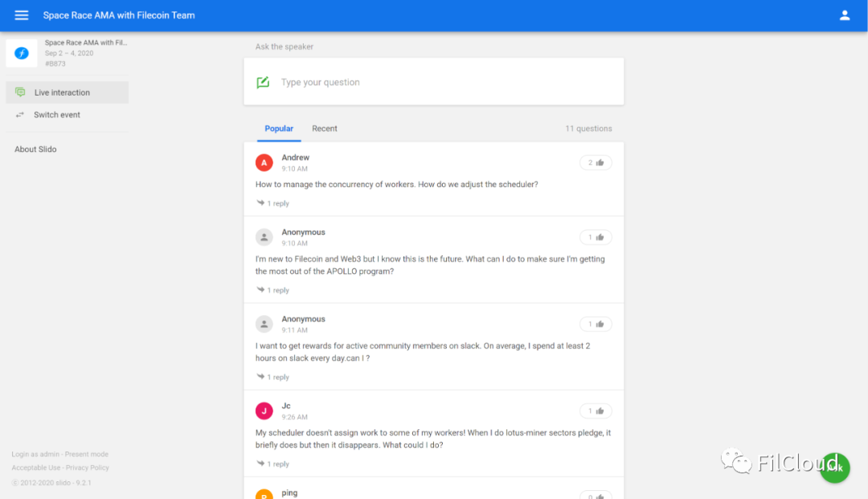Click the header title Space Race AMA
This screenshot has width=868, height=499.
tap(119, 15)
